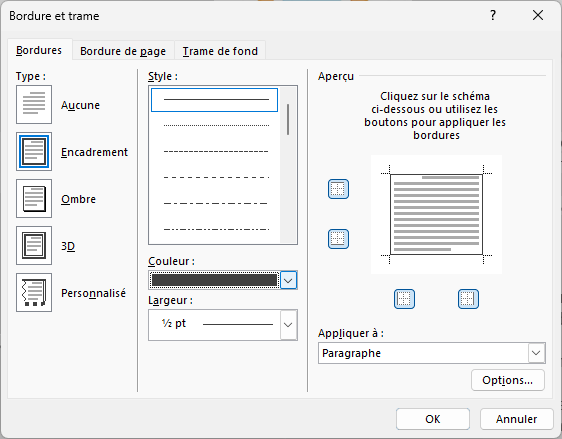Open the Couleur dropdown arrow
The width and height of the screenshot is (562, 439).
click(289, 280)
